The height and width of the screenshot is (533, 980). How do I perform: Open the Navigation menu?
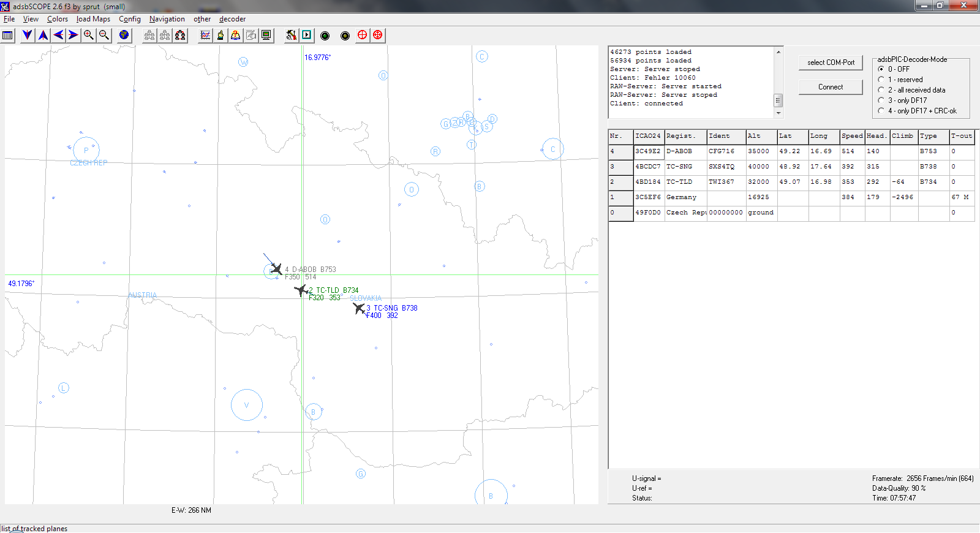167,19
